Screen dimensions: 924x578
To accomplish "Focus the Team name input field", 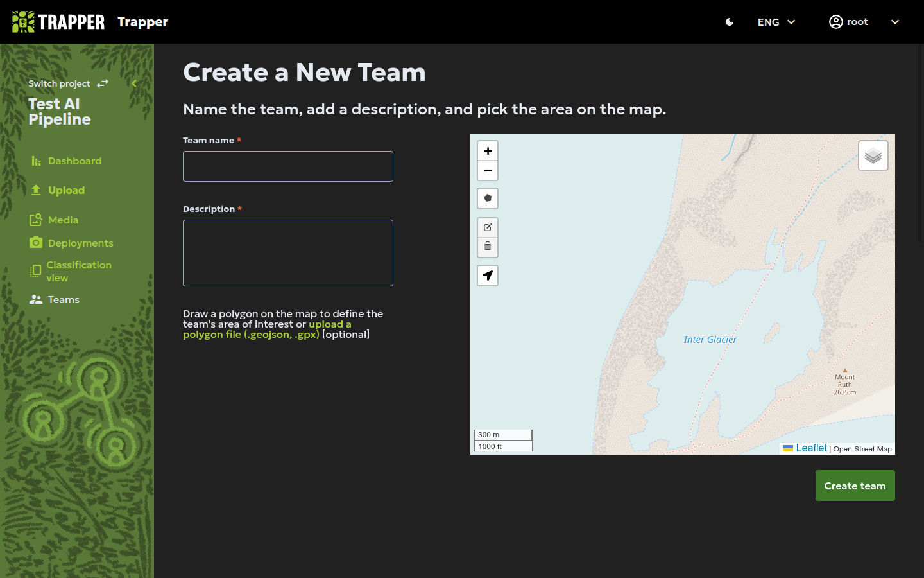I will pyautogui.click(x=288, y=166).
